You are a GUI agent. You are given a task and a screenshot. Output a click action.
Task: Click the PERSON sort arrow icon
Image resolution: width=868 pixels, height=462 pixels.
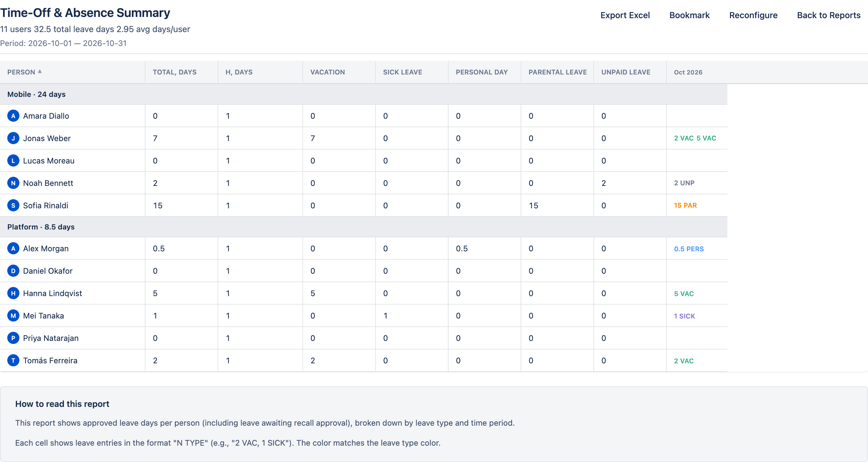click(x=40, y=71)
